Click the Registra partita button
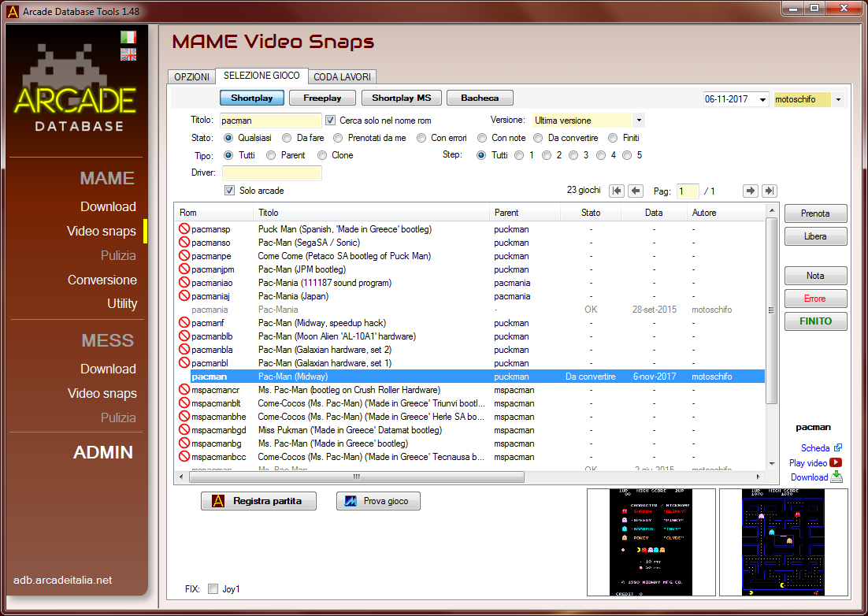This screenshot has height=616, width=868. pyautogui.click(x=258, y=501)
